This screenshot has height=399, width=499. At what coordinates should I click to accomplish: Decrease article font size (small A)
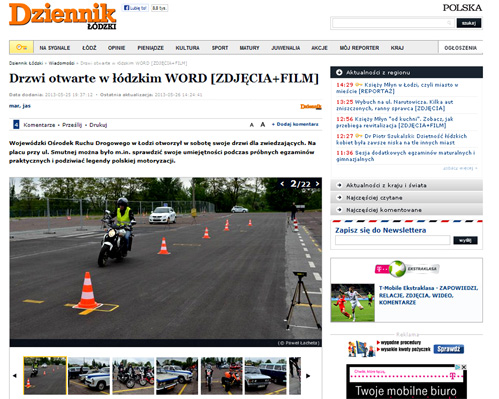coord(252,125)
